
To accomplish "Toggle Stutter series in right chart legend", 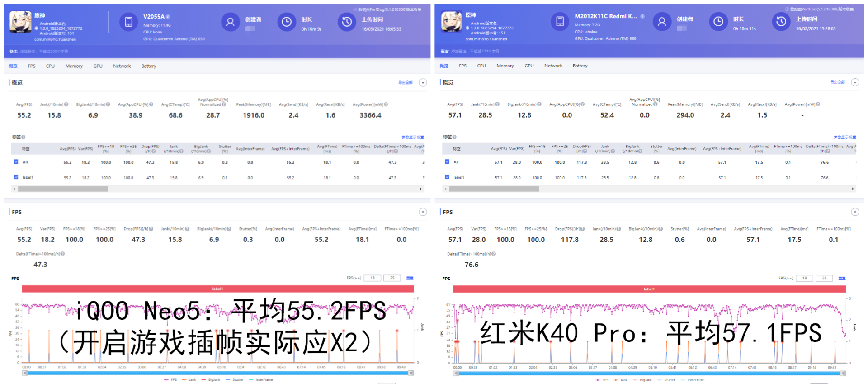I will tap(666, 380).
